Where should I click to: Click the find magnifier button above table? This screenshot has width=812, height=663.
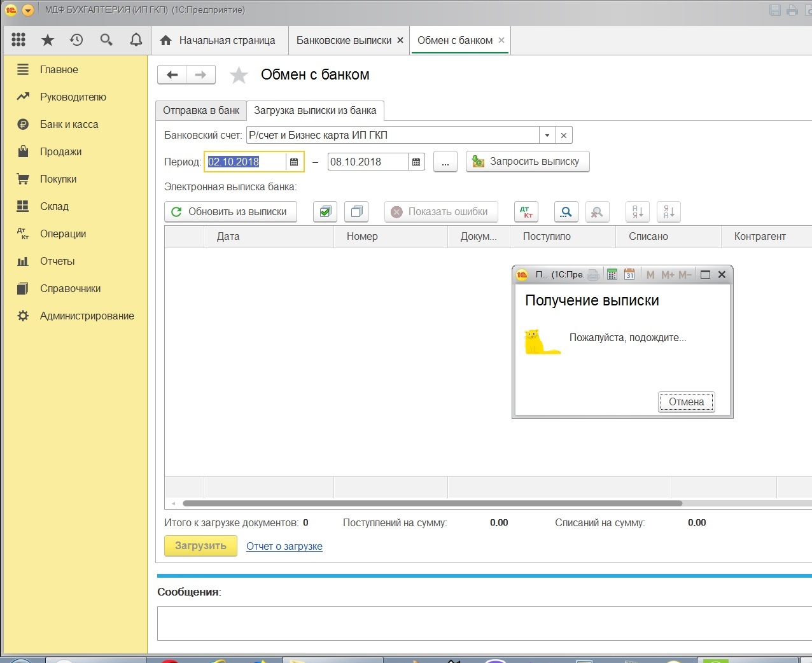[566, 212]
